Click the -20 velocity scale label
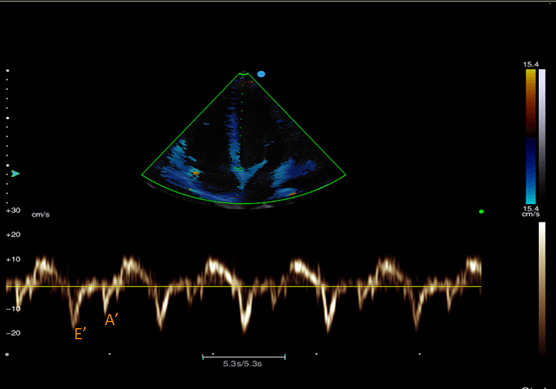This screenshot has width=556, height=389. coord(13,333)
